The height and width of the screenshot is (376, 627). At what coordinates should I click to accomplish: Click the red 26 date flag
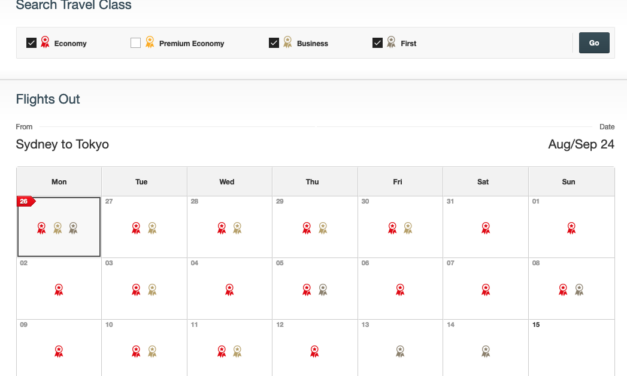point(26,201)
